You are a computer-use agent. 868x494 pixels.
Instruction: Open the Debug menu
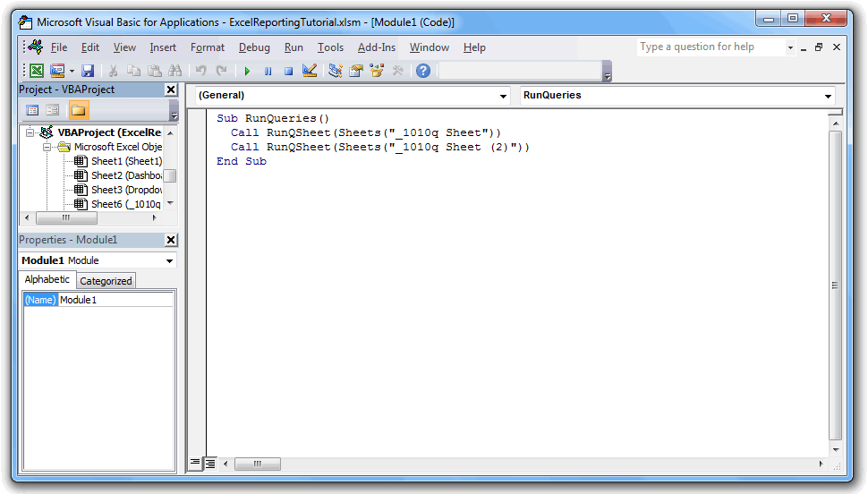[254, 47]
